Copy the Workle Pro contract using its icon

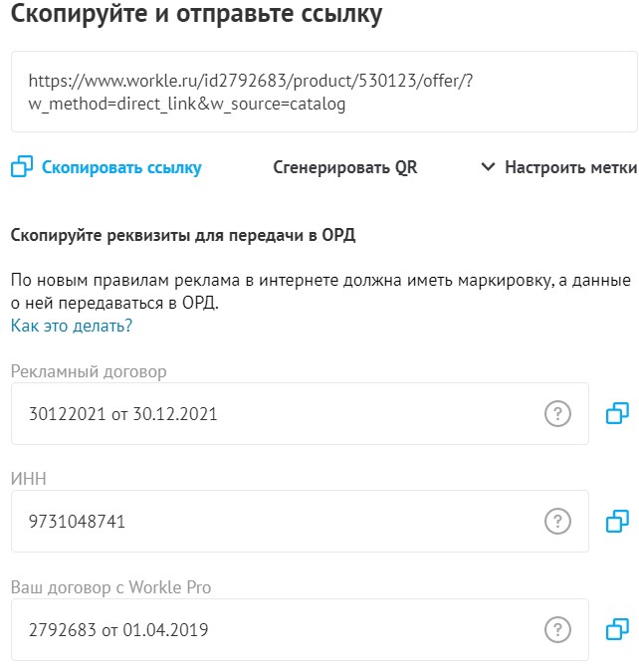617,629
